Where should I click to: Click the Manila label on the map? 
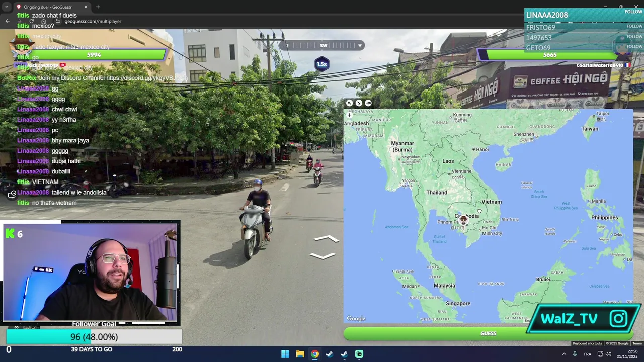(x=599, y=201)
